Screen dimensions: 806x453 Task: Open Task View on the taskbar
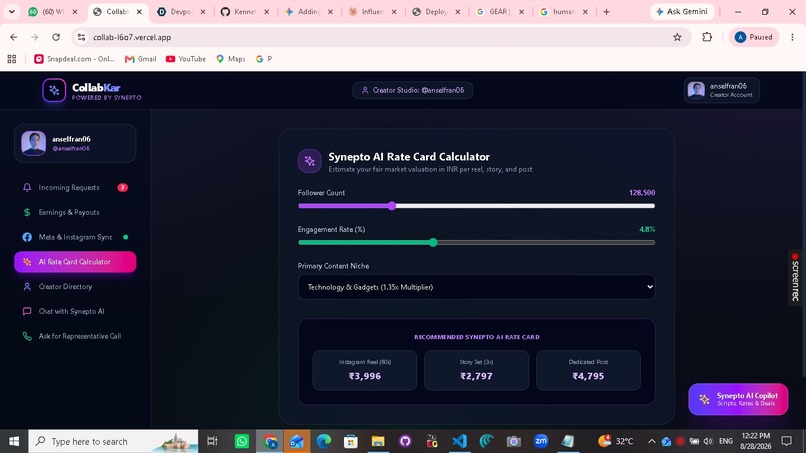pyautogui.click(x=212, y=441)
